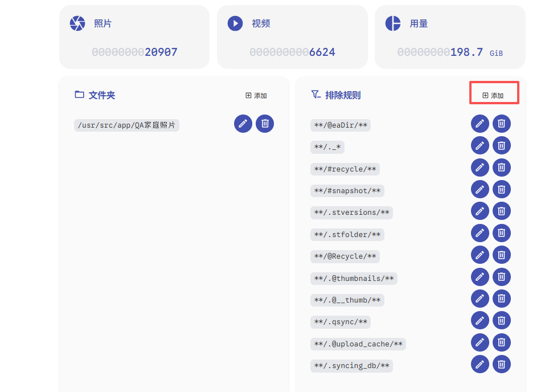Edit the /usr/src/app/QA家庭照片 folder entry

coord(243,124)
